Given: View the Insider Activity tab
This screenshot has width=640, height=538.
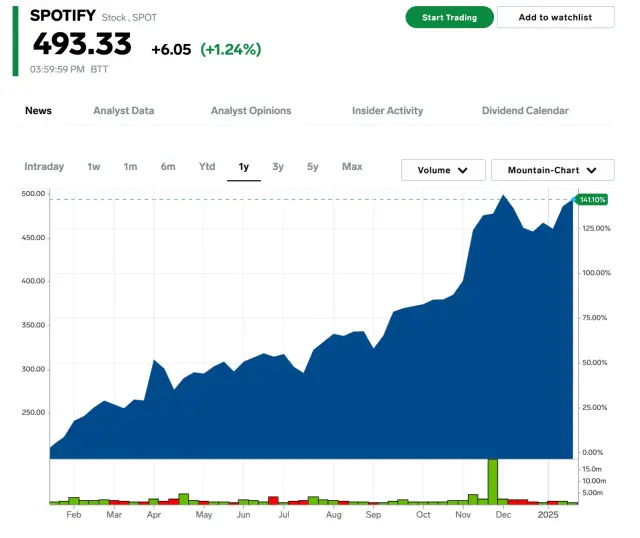Looking at the screenshot, I should click(x=387, y=111).
